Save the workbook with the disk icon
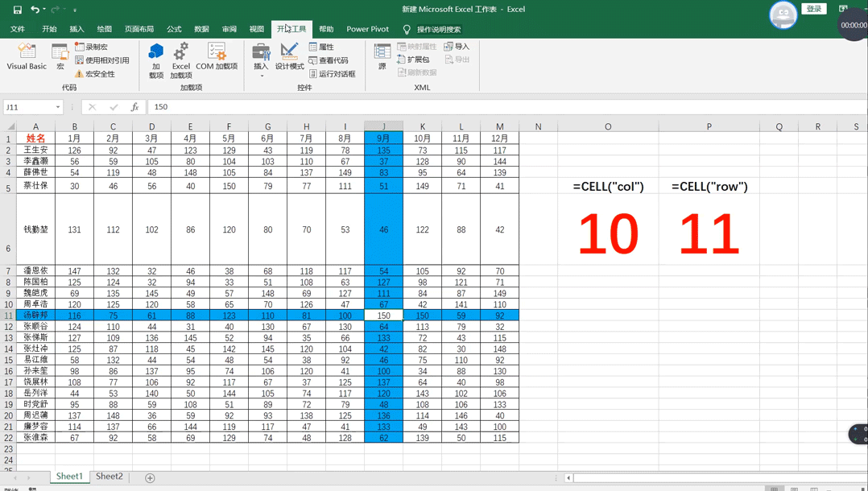Screen dimensions: 868x491 (17, 10)
